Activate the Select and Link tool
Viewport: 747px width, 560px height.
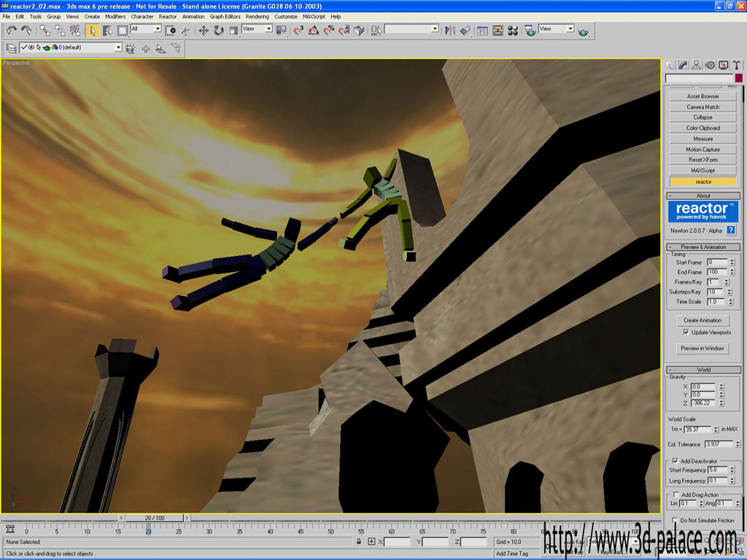point(44,31)
